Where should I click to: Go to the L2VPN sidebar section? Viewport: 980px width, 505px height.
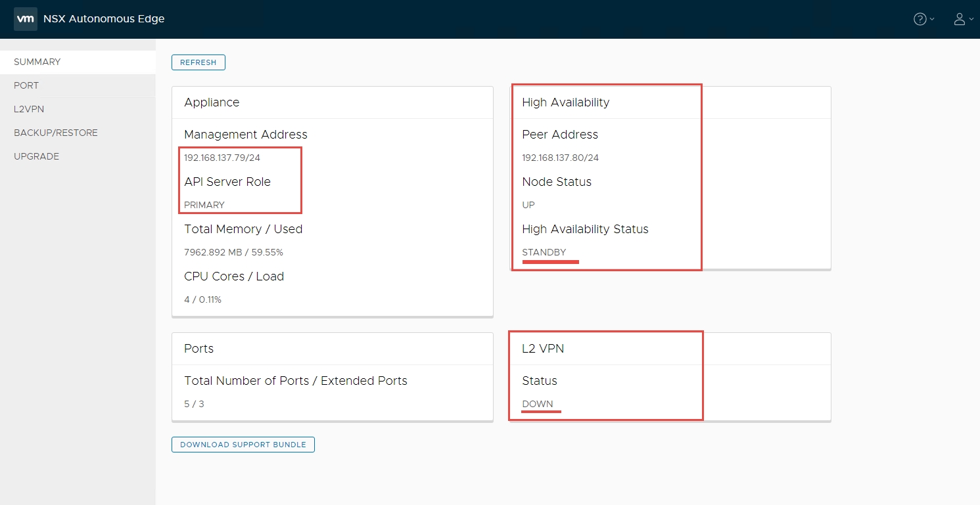click(29, 109)
